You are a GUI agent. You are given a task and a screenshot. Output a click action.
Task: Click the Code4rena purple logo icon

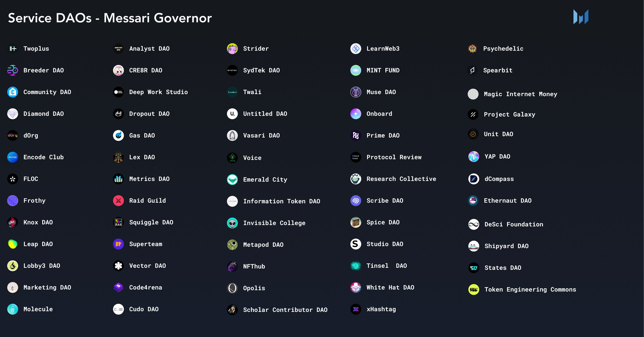pos(118,287)
